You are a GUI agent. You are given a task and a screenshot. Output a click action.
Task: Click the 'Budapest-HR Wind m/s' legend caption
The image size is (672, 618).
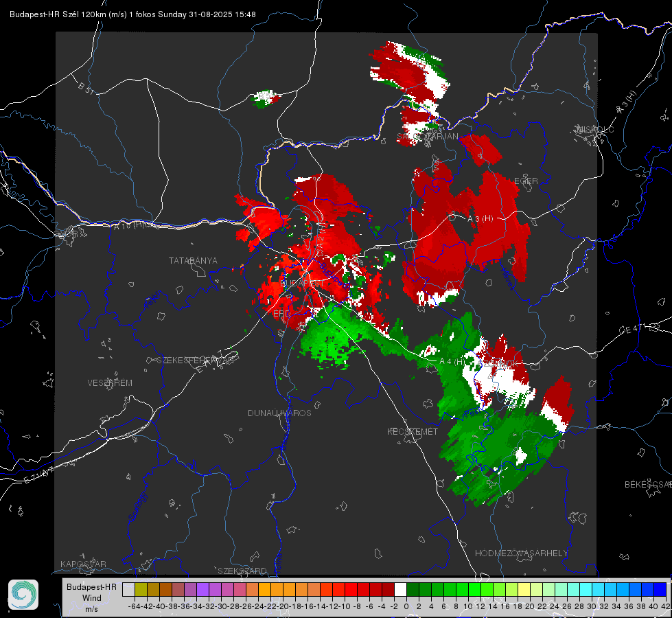(x=91, y=598)
